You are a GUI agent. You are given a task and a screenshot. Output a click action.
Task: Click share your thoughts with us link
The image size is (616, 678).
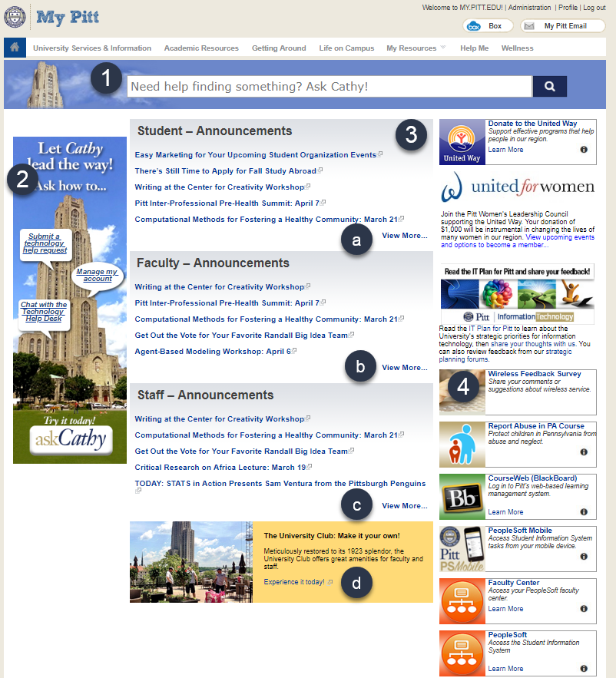534,344
